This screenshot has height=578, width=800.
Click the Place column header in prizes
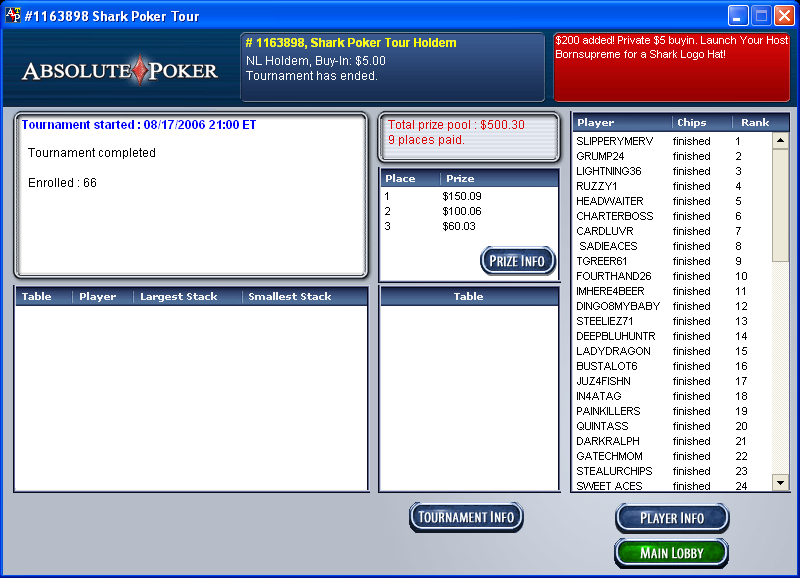tap(410, 179)
